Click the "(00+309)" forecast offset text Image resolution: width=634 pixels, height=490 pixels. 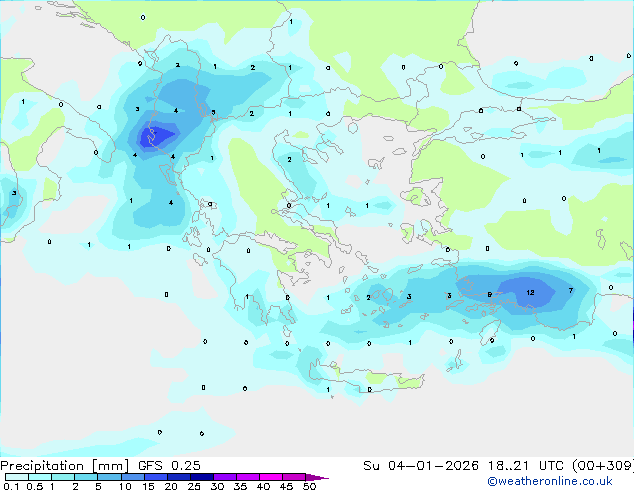(x=603, y=466)
